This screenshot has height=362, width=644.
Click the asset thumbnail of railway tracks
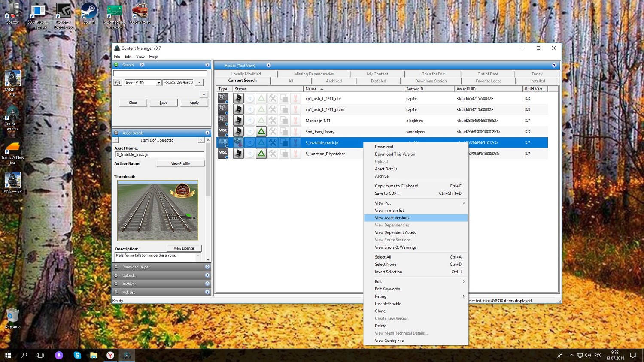coord(158,210)
